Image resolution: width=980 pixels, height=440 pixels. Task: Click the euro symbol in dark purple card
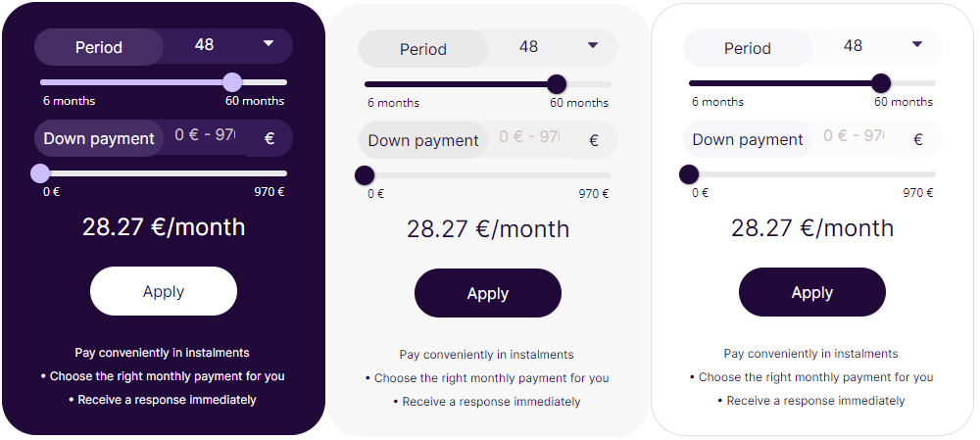pyautogui.click(x=269, y=138)
